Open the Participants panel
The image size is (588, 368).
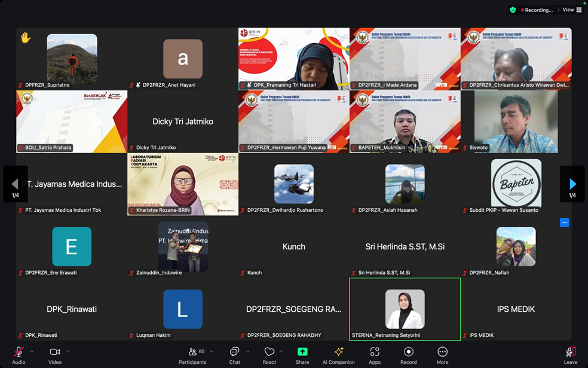click(x=192, y=352)
